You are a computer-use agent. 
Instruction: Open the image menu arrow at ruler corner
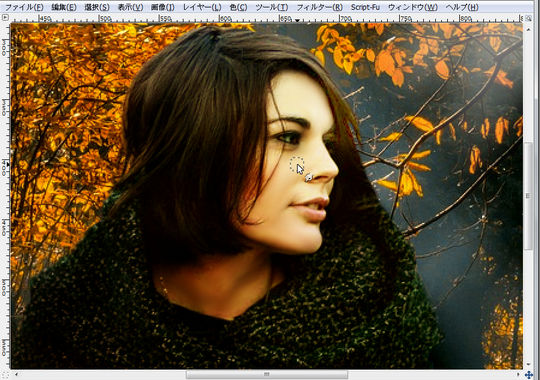[5, 17]
